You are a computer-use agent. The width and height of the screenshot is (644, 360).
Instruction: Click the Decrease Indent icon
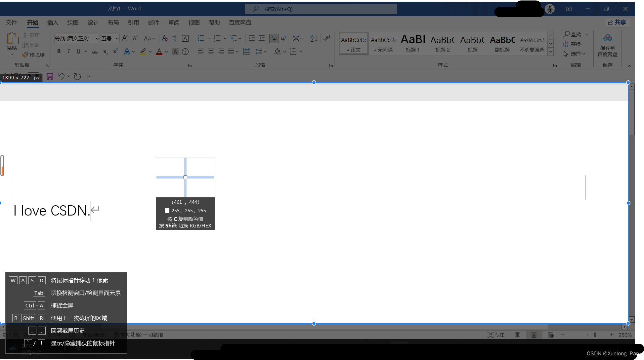252,38
